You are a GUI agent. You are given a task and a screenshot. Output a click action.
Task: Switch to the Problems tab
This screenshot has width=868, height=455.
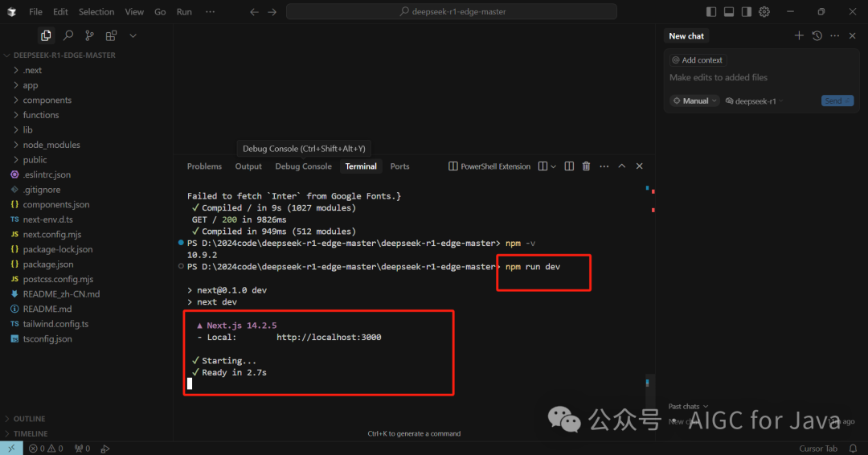point(204,166)
